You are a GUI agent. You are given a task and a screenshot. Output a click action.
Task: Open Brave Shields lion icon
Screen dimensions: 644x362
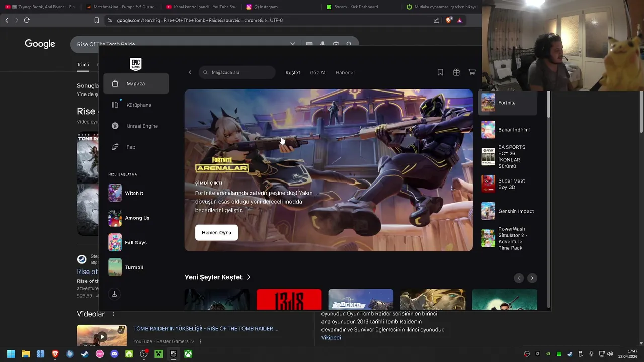(x=449, y=20)
